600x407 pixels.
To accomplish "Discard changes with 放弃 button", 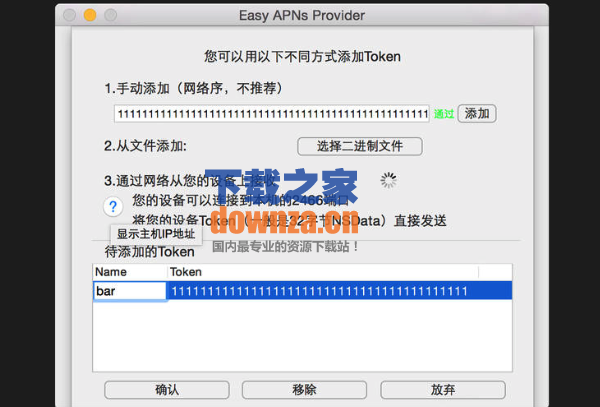I will coord(443,390).
